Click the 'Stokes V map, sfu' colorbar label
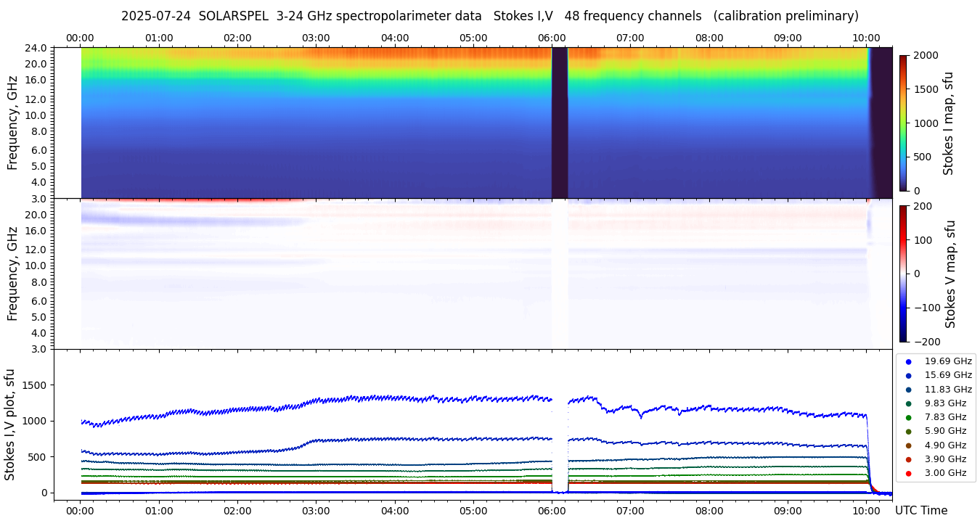This screenshot has height=526, width=980. point(950,274)
